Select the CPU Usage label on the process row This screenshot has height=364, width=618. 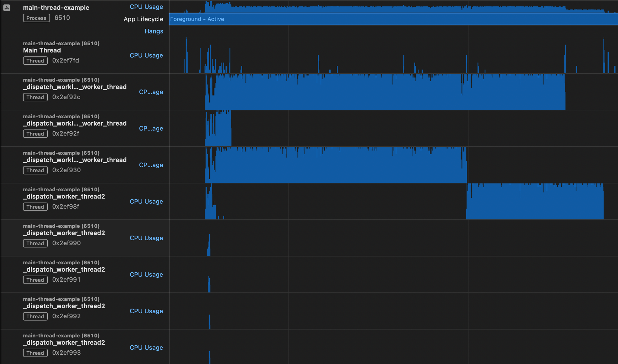pos(146,7)
